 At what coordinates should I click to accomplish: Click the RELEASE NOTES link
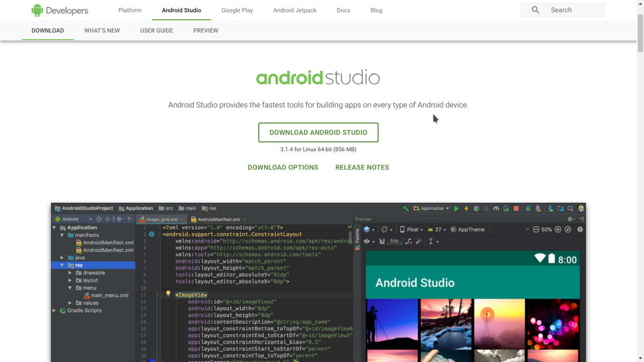pyautogui.click(x=362, y=167)
